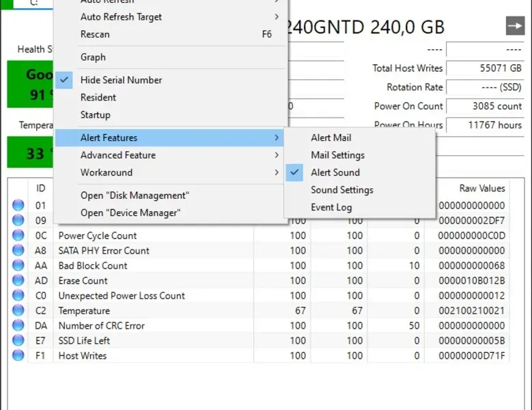The height and width of the screenshot is (410, 532).
Task: Click threshold value 10 in Bad Block row
Action: [414, 265]
